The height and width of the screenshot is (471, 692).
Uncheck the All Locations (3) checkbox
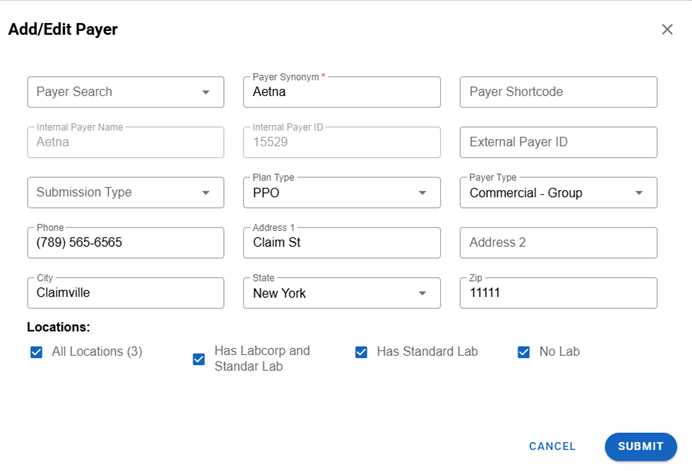tap(37, 352)
